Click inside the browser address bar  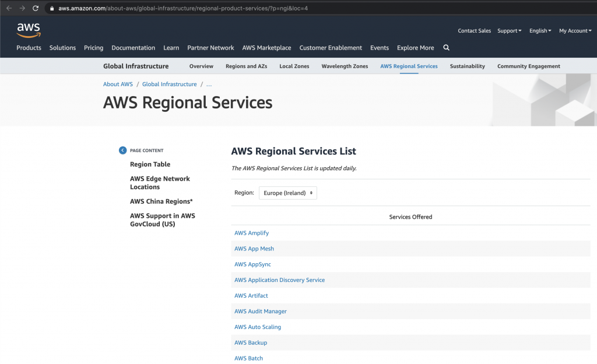click(175, 8)
